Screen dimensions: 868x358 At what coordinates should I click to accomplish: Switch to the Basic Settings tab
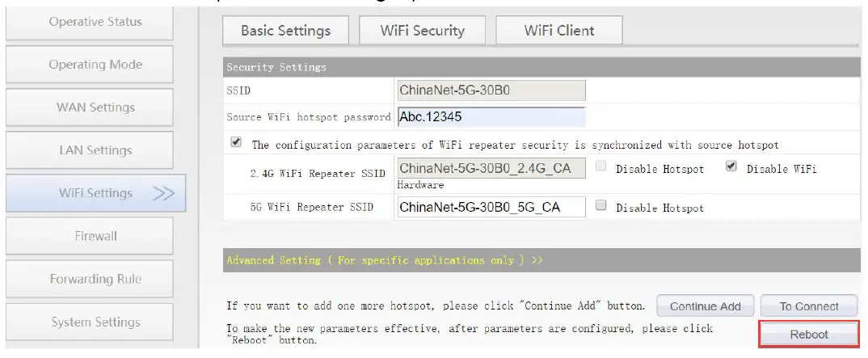[x=285, y=31]
